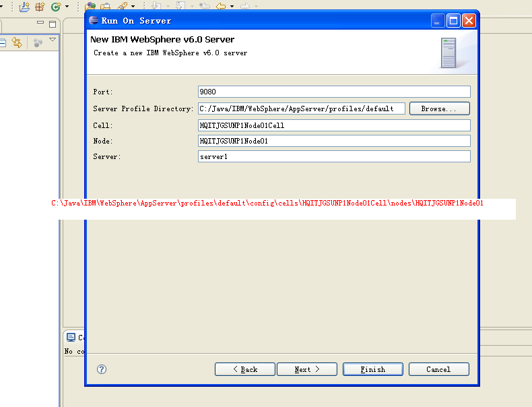The image size is (532, 407).
Task: Click the grey filter icon in left panel
Action: (38, 42)
